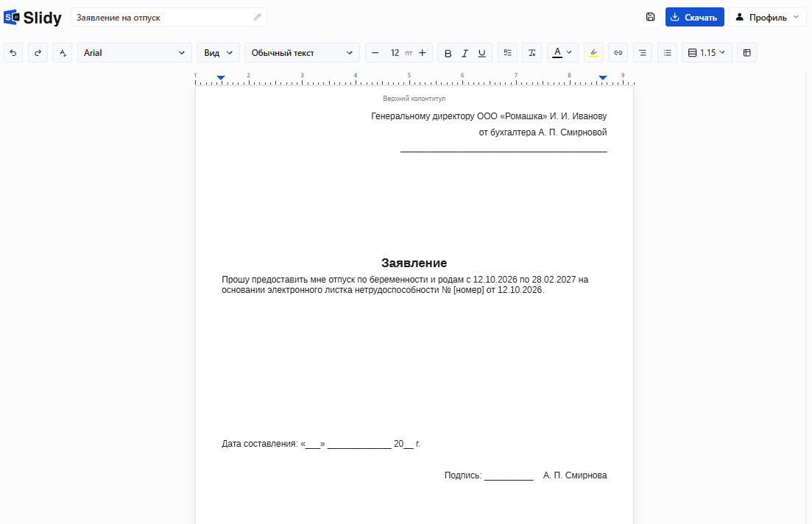Open the Arial font dropdown
812x524 pixels.
point(135,53)
